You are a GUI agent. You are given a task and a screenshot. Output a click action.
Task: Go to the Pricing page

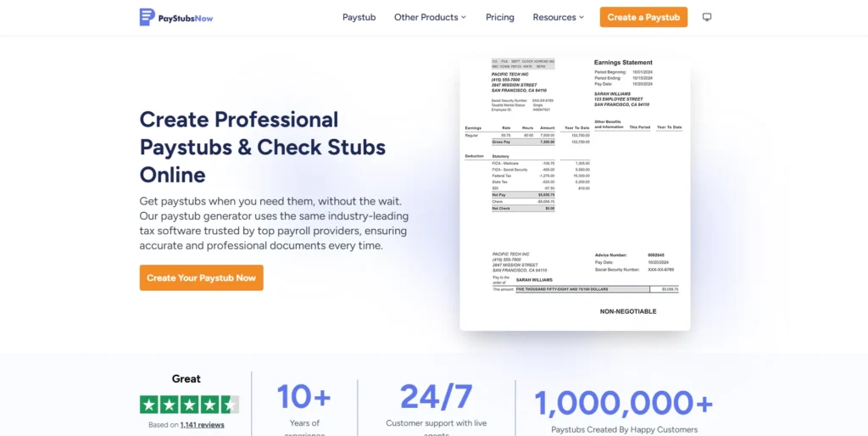click(500, 17)
